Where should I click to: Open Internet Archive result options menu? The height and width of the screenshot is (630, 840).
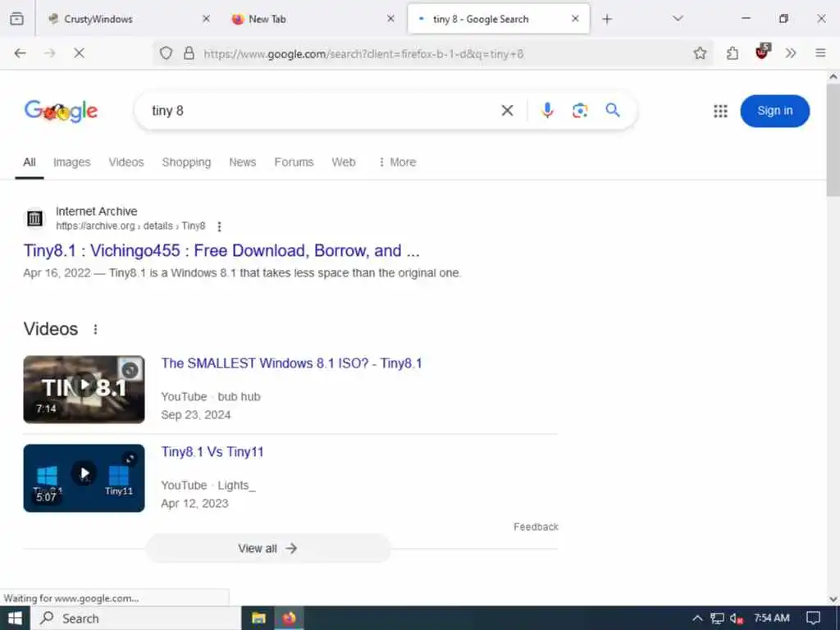click(x=219, y=226)
